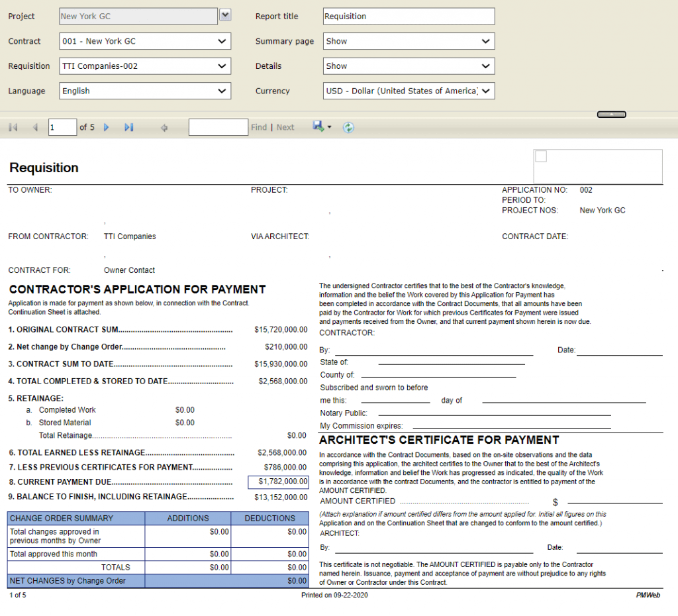The image size is (678, 616).
Task: Click the Printed on 09-22-2020 footer
Action: 334,595
